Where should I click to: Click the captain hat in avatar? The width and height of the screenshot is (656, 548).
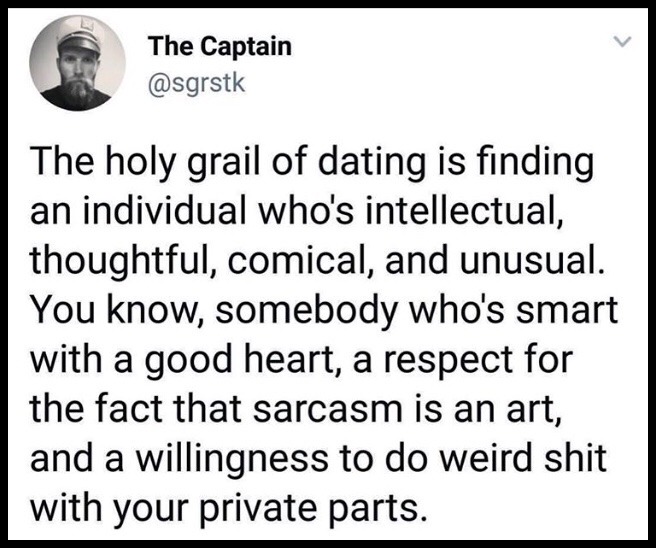(79, 37)
